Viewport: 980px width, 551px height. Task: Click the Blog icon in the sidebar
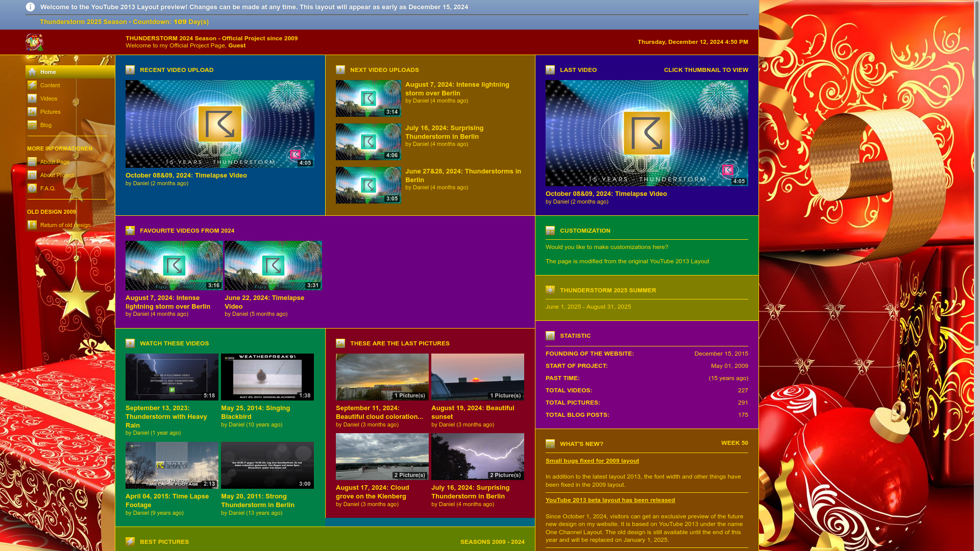(x=32, y=125)
